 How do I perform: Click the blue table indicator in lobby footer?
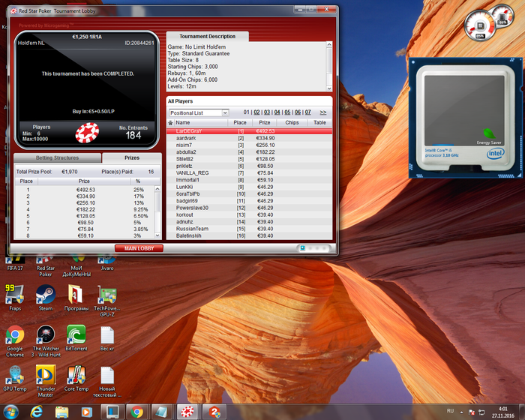(x=302, y=248)
